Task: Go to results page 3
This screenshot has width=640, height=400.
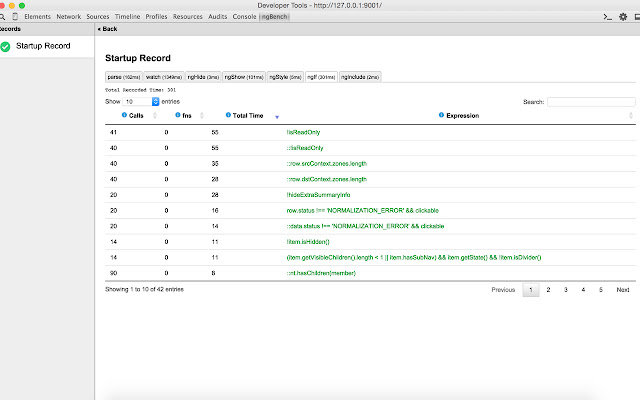Action: (x=566, y=290)
